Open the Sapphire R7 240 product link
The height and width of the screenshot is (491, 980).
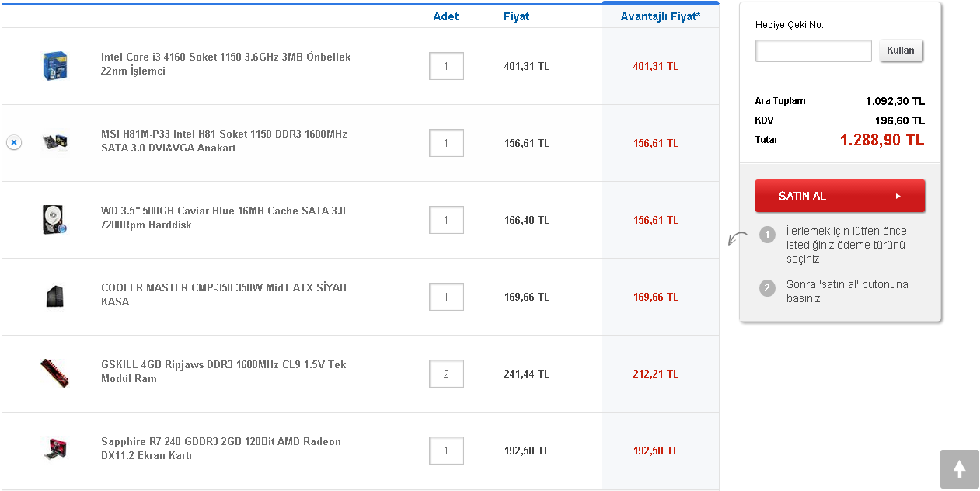pos(221,448)
